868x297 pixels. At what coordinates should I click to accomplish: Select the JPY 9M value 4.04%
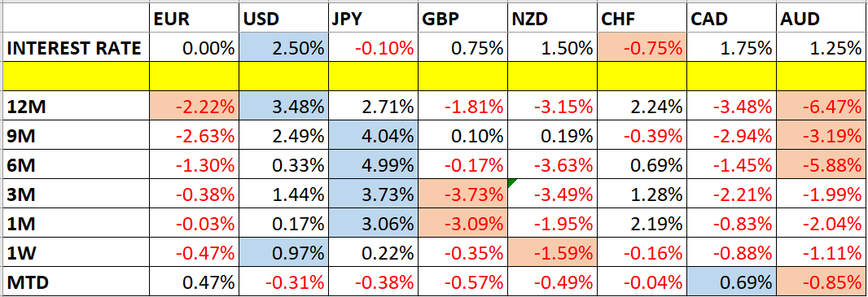click(373, 136)
